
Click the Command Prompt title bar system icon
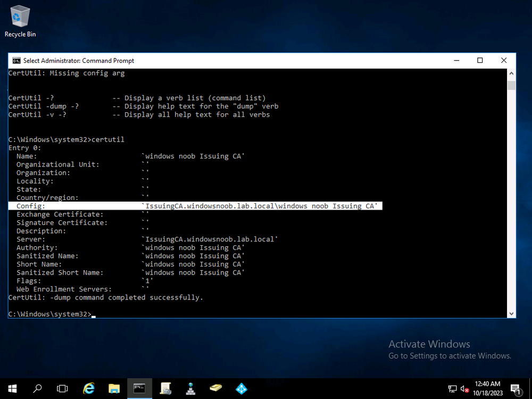16,61
